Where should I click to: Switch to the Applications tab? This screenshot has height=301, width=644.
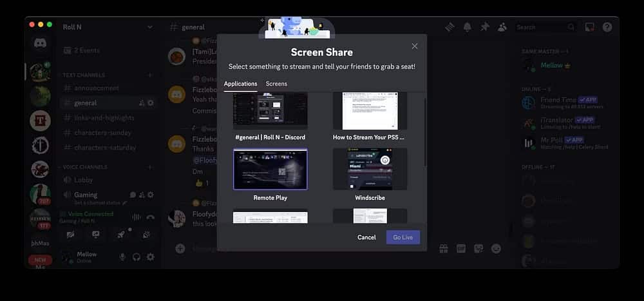tap(240, 84)
